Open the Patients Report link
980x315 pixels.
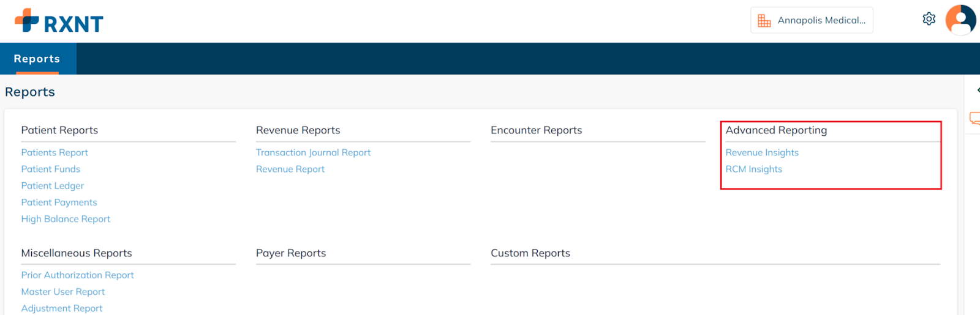pos(55,152)
